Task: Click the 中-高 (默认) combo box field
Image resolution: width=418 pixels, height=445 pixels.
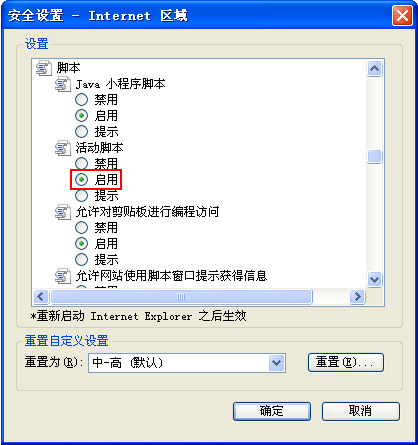Action: point(187,363)
